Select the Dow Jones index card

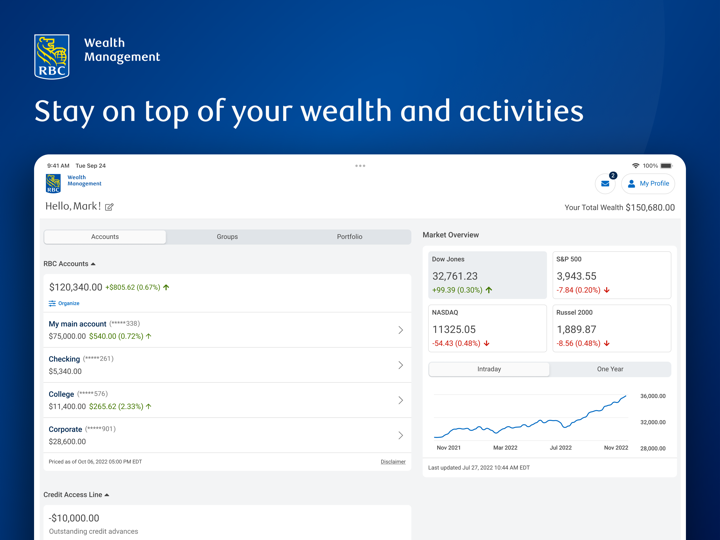pos(487,275)
